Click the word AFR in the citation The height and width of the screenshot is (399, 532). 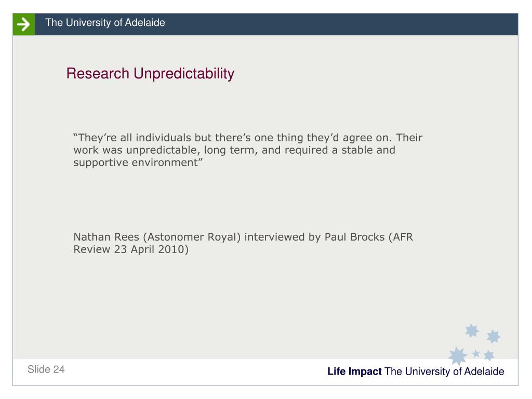pos(403,237)
